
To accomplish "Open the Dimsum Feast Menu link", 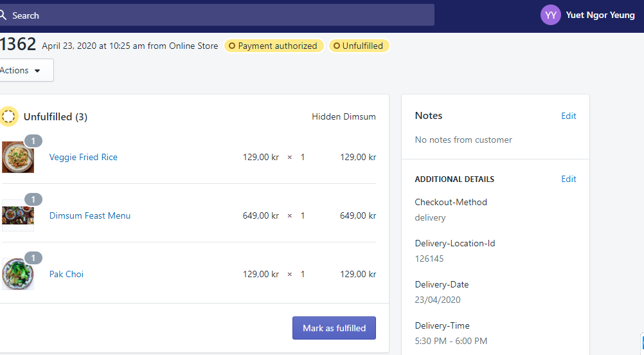I will click(90, 216).
